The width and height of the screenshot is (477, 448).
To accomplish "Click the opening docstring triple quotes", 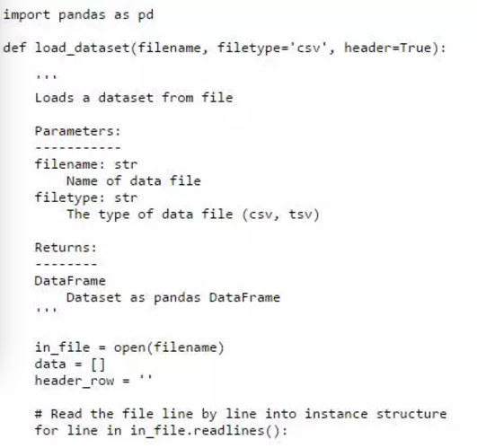I will click(46, 76).
